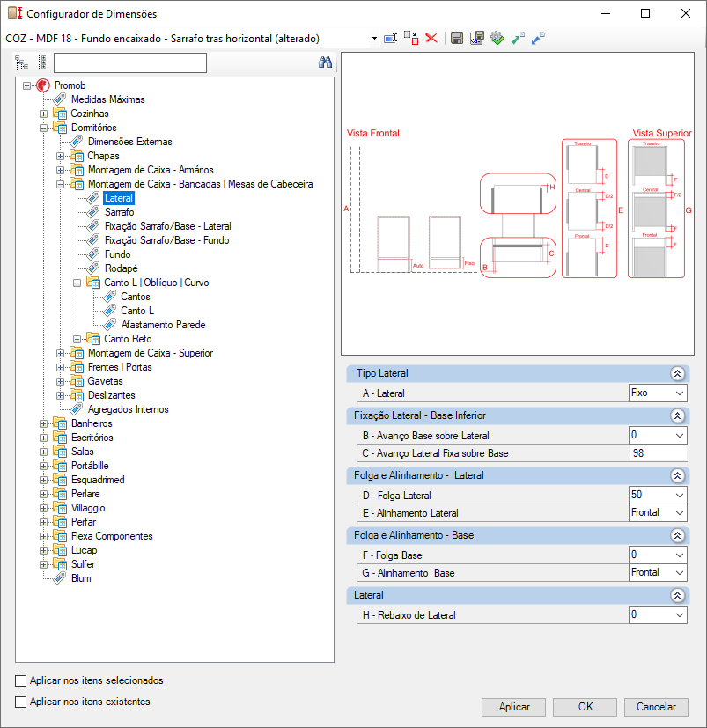The image size is (707, 728).
Task: Click the red X delete icon
Action: click(x=431, y=38)
